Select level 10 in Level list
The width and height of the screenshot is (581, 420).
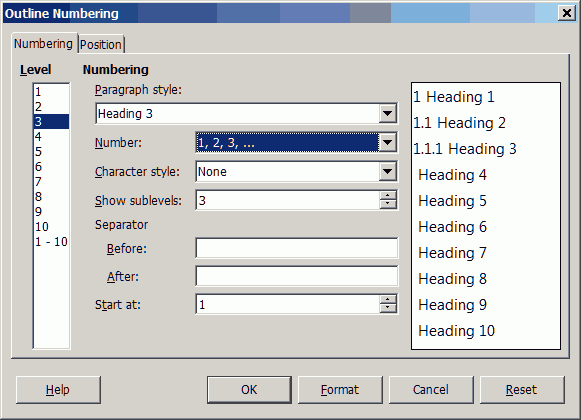(x=51, y=226)
